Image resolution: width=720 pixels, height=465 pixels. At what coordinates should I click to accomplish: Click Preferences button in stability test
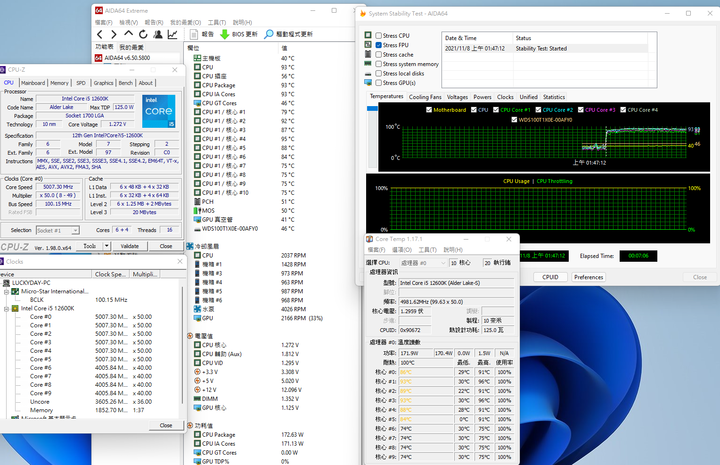588,277
